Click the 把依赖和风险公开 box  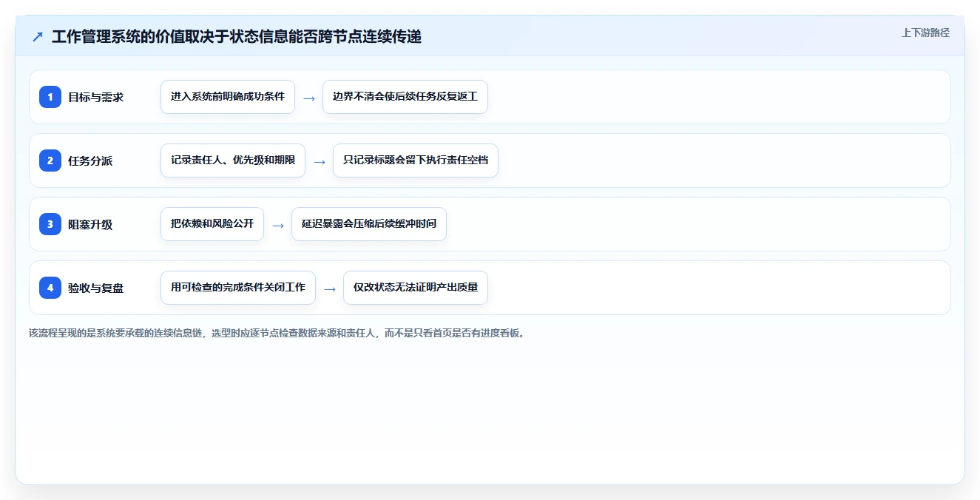[212, 224]
